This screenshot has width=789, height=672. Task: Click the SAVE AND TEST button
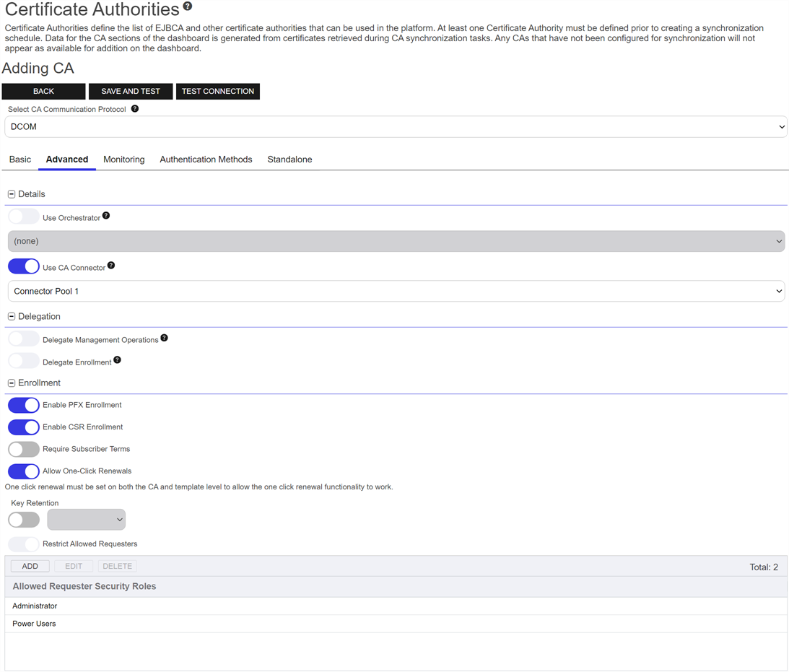131,92
